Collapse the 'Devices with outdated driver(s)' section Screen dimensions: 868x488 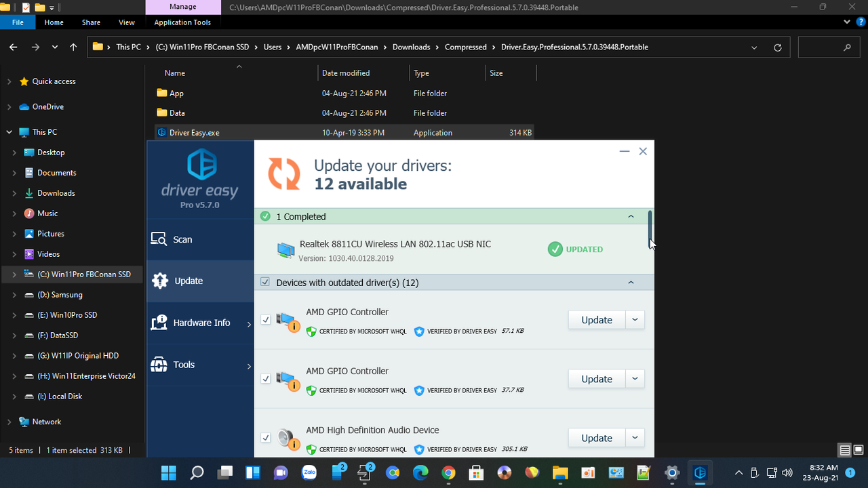[631, 282]
